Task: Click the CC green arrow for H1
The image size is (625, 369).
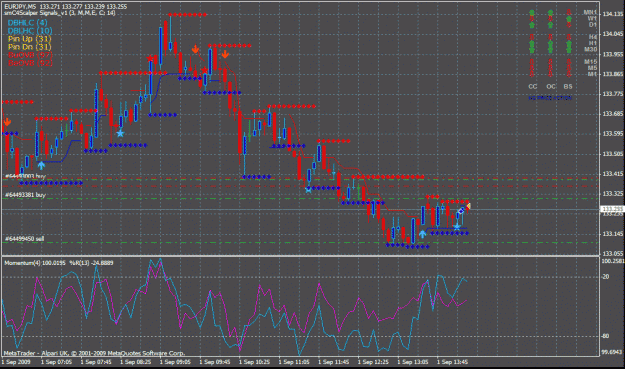Action: [532, 43]
